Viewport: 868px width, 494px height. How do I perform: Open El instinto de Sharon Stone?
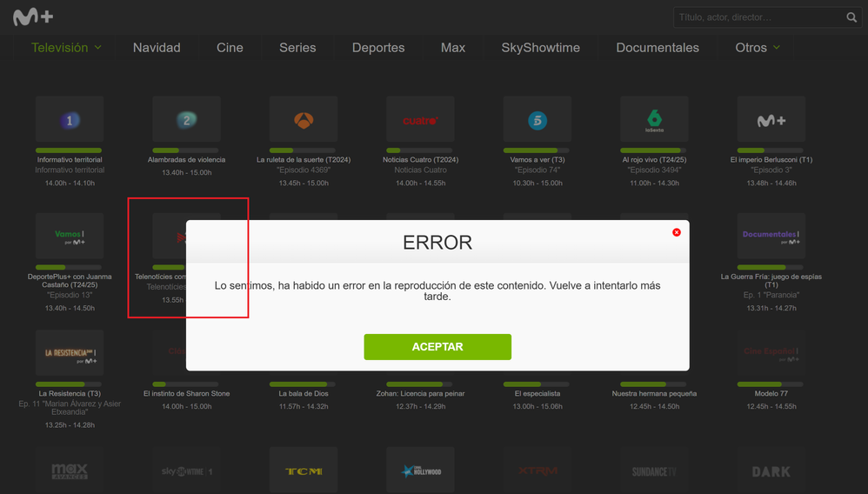186,393
